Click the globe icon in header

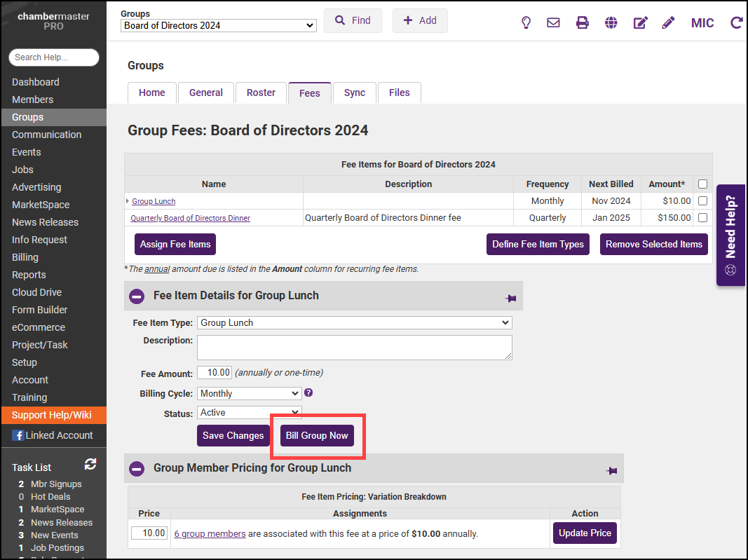(x=611, y=22)
